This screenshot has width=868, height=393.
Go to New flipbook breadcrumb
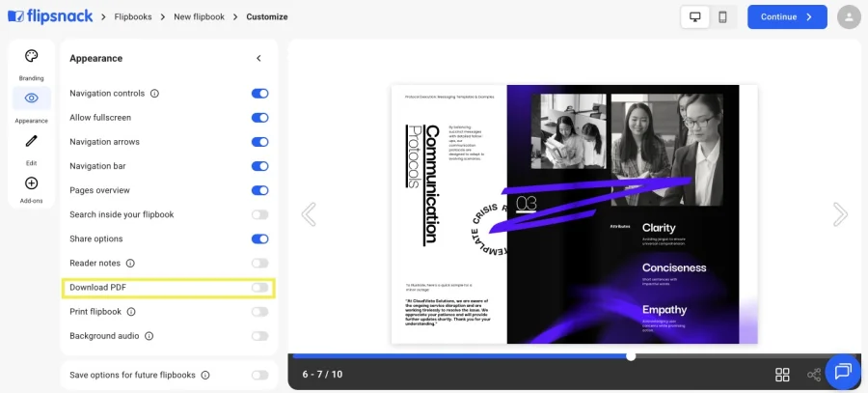[x=200, y=17]
